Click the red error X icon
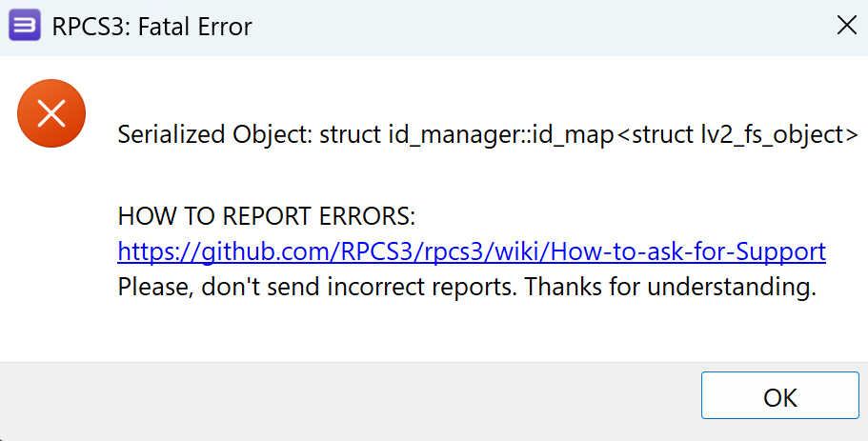 51,113
